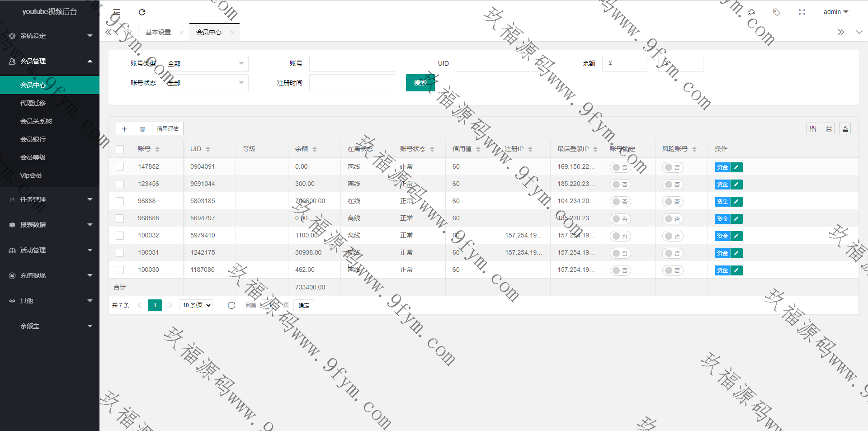Click the edit pencil icon for account 147852

pyautogui.click(x=736, y=167)
